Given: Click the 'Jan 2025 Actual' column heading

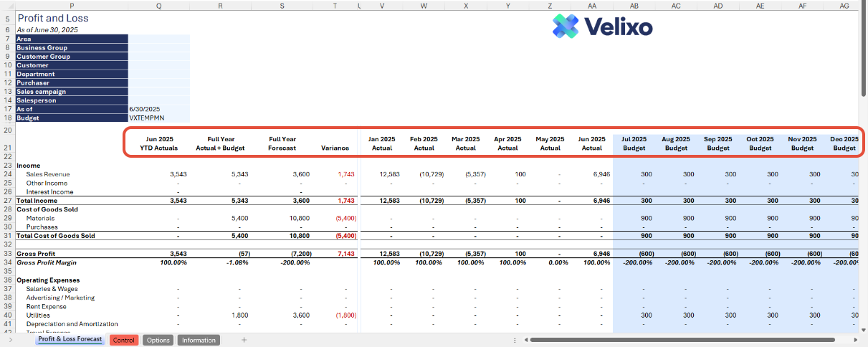Looking at the screenshot, I should coord(381,143).
